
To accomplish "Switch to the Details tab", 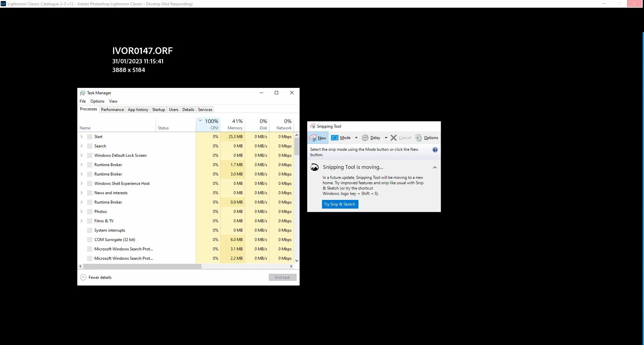I will (188, 110).
